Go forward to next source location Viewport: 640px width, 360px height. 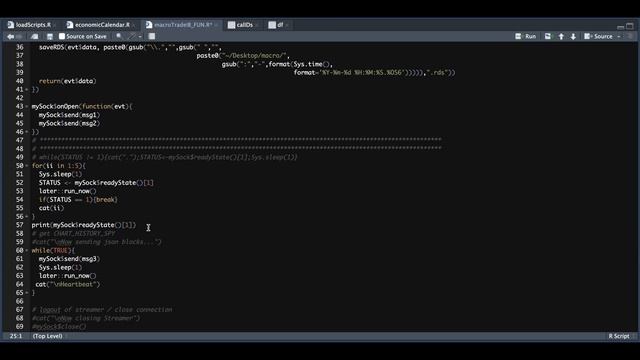19,37
